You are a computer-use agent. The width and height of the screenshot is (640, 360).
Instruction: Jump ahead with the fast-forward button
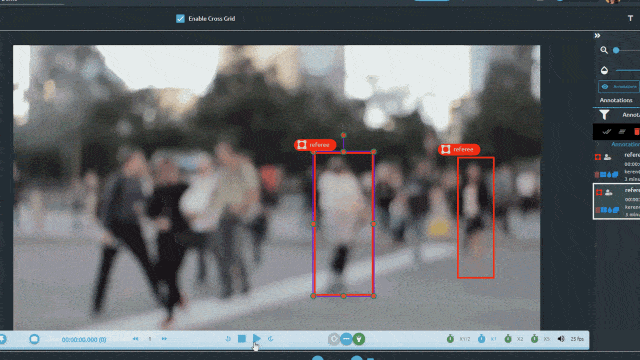coord(164,339)
